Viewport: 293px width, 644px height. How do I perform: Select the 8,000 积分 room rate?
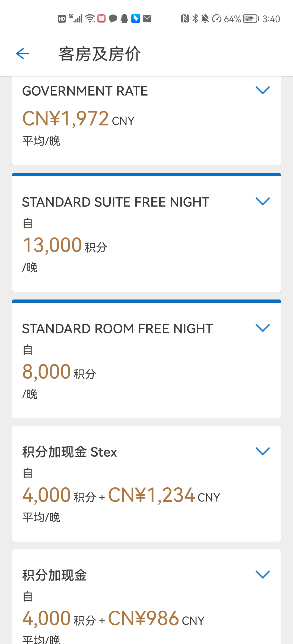coord(59,372)
